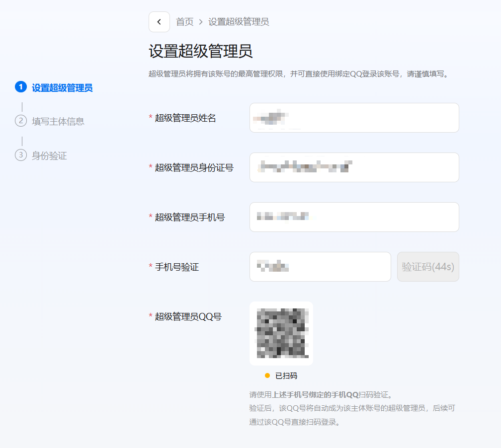This screenshot has width=501, height=448.
Task: Focus the 超级管理员身份证号 input field
Action: coord(354,167)
